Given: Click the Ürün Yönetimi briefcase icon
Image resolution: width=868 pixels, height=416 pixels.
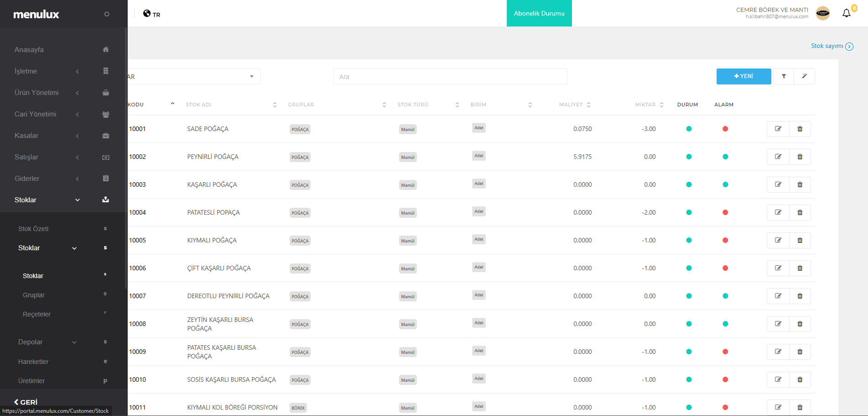Looking at the screenshot, I should tap(106, 92).
